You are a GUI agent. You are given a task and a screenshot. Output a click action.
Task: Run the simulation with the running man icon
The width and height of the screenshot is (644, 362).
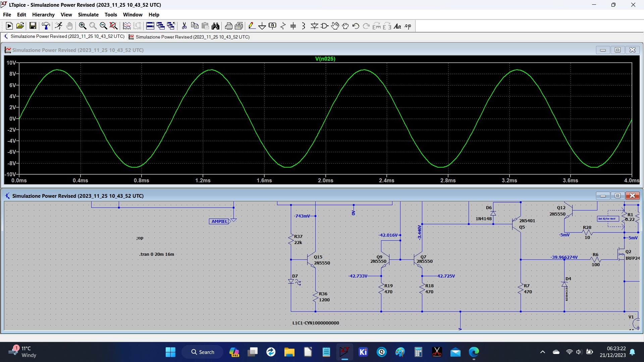click(59, 26)
